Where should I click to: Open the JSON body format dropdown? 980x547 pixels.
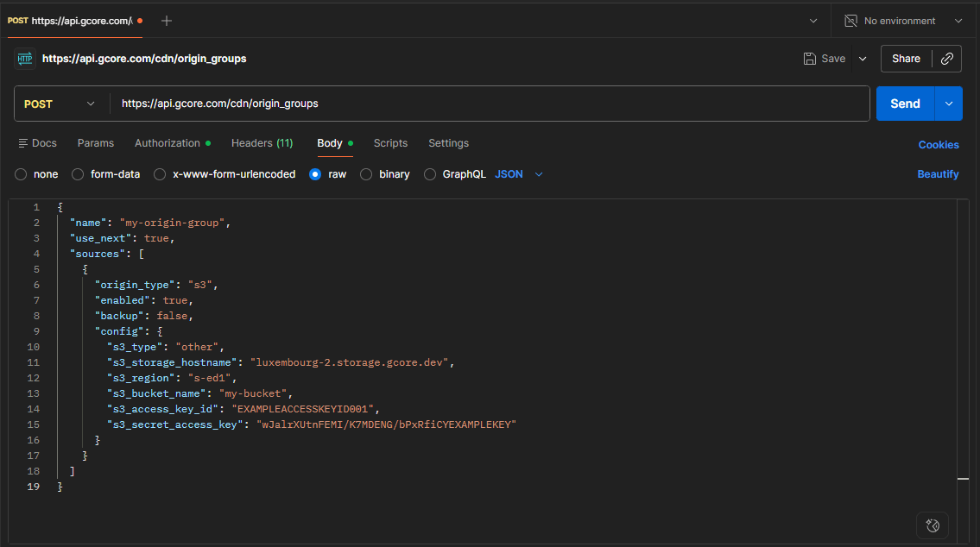pyautogui.click(x=519, y=174)
